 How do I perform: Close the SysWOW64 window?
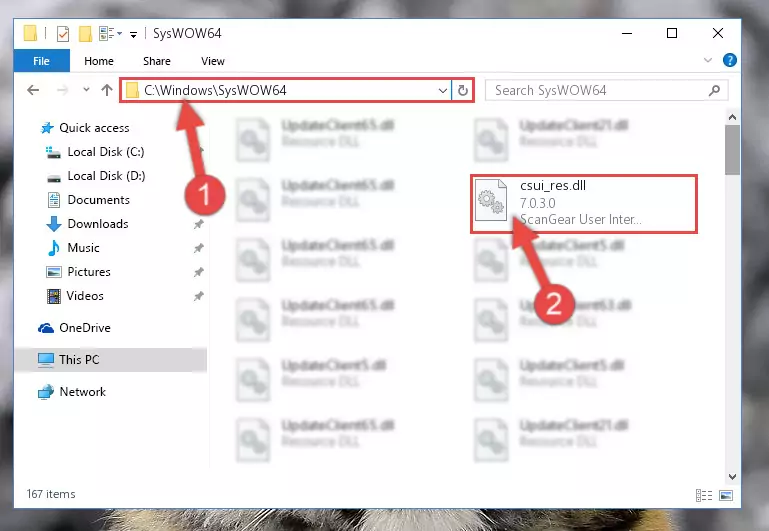pyautogui.click(x=718, y=33)
